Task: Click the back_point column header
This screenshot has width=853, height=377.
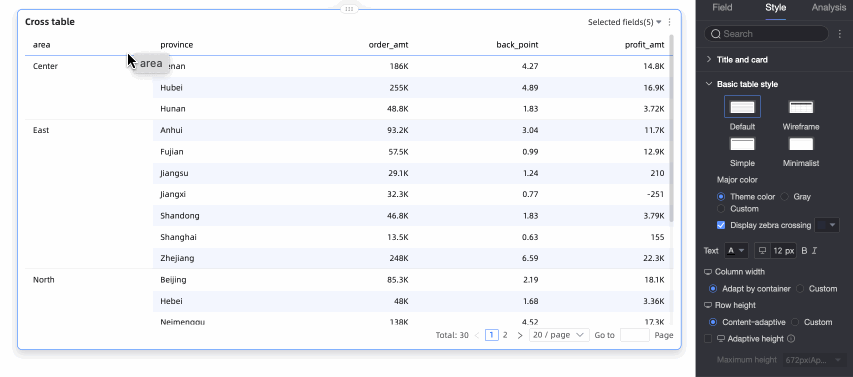Action: coord(517,45)
